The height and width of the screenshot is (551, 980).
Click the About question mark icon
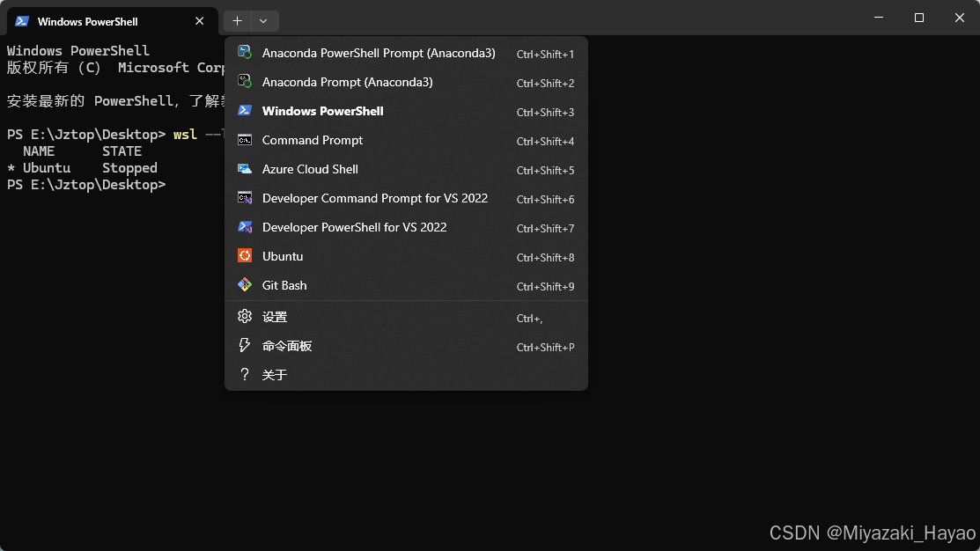click(245, 375)
